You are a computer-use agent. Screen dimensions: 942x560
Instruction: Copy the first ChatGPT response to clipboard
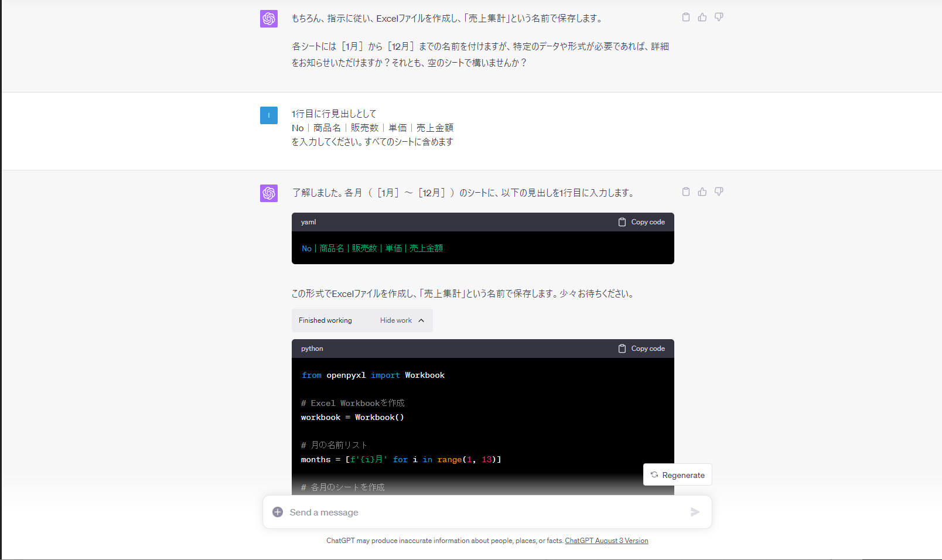pos(686,17)
